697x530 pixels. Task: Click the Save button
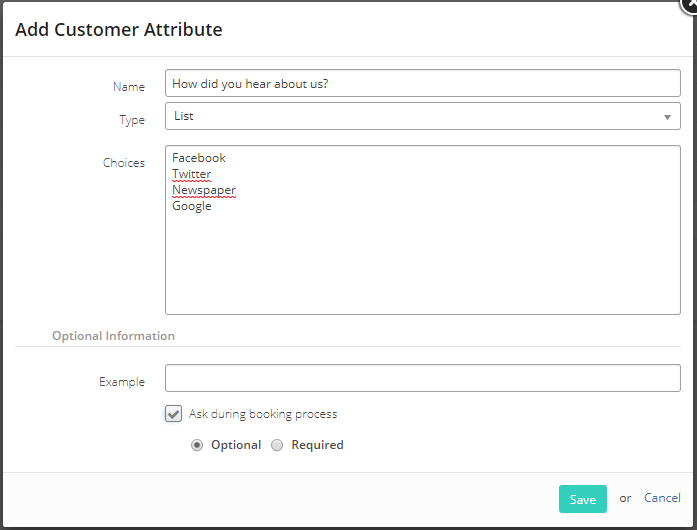coord(582,499)
